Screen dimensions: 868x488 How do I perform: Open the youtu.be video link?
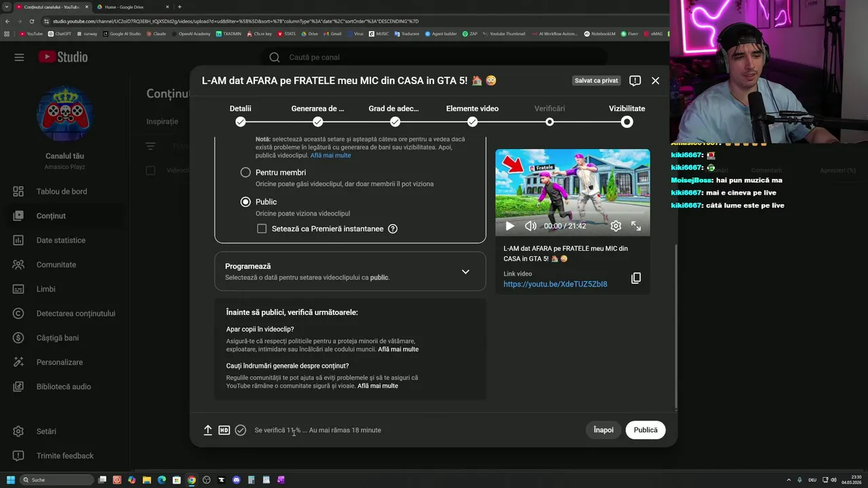[x=555, y=284]
